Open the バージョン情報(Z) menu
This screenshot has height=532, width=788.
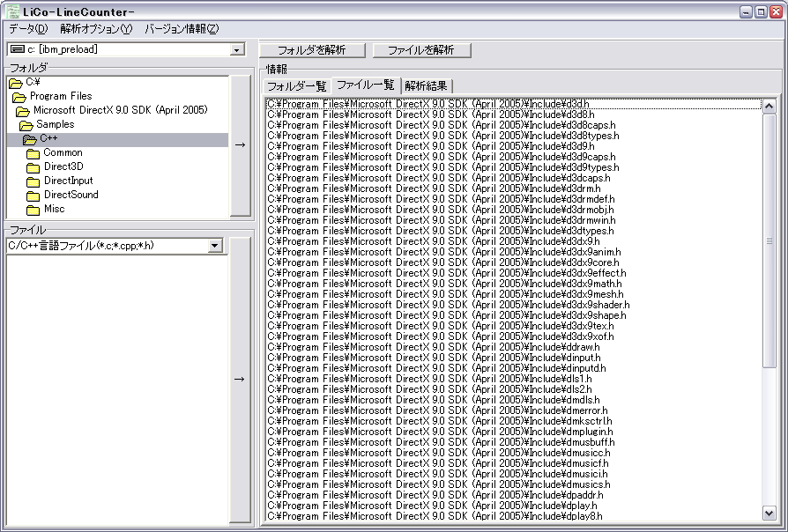click(182, 29)
